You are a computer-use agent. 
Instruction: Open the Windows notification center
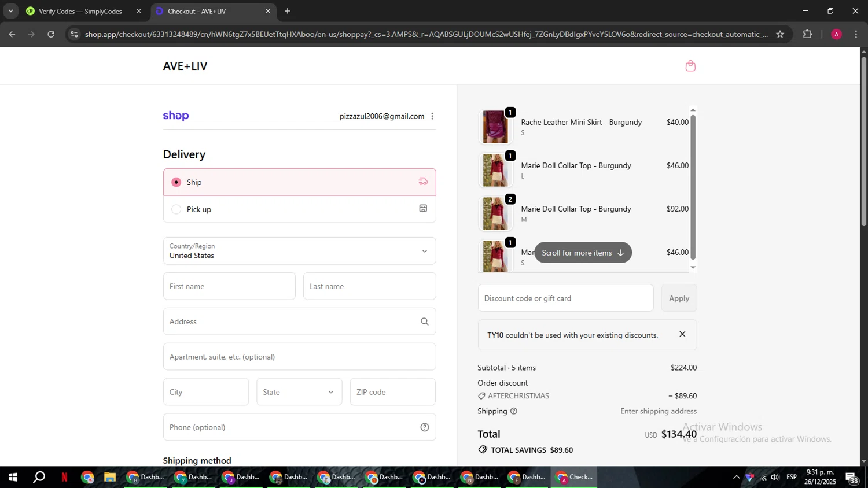(x=852, y=478)
